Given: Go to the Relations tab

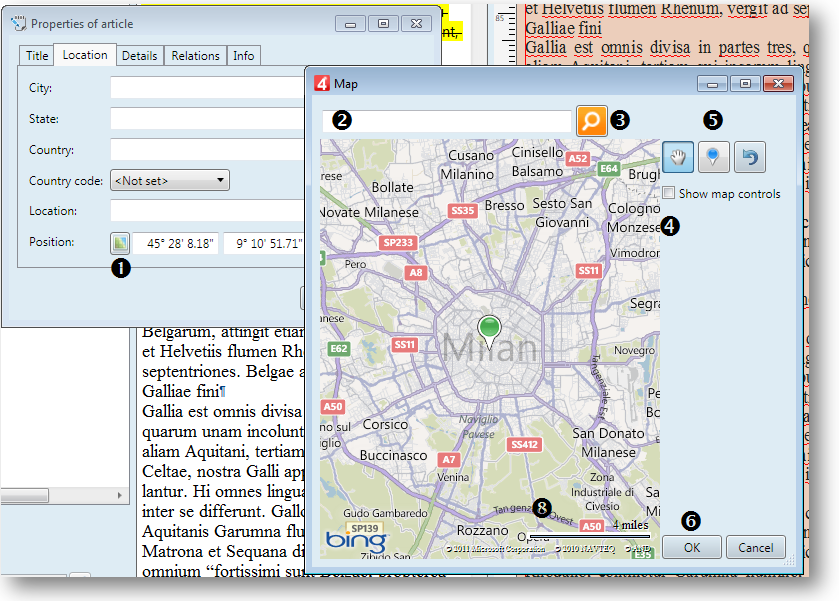Looking at the screenshot, I should [195, 56].
